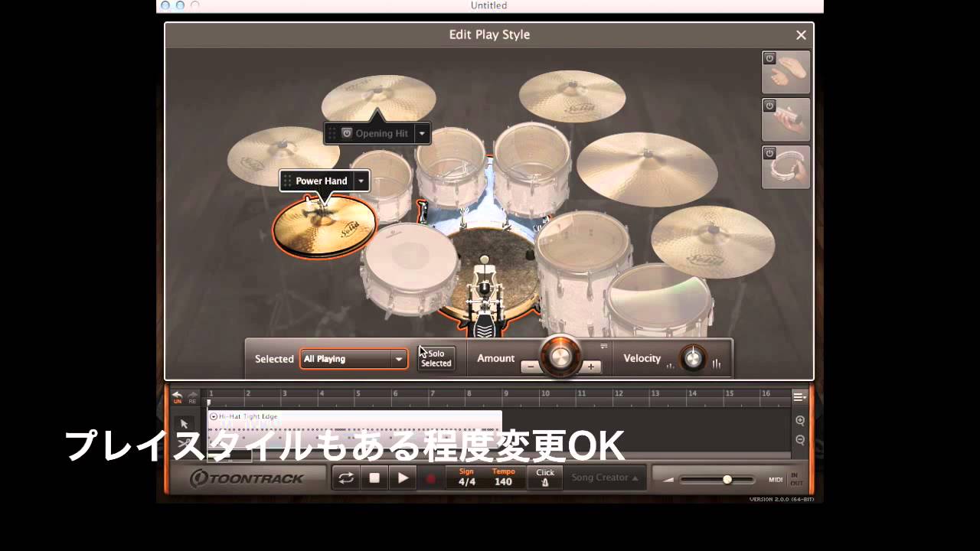Zoom out on the song track

pos(800,440)
